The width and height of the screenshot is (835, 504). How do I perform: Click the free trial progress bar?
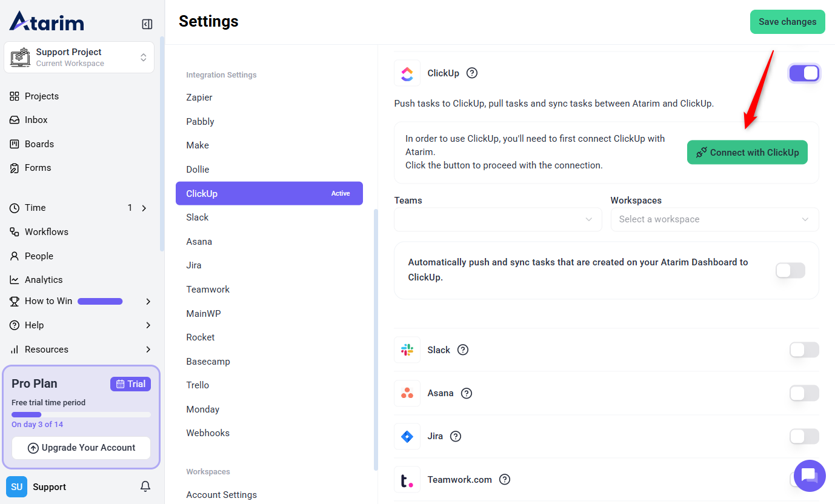coord(81,415)
